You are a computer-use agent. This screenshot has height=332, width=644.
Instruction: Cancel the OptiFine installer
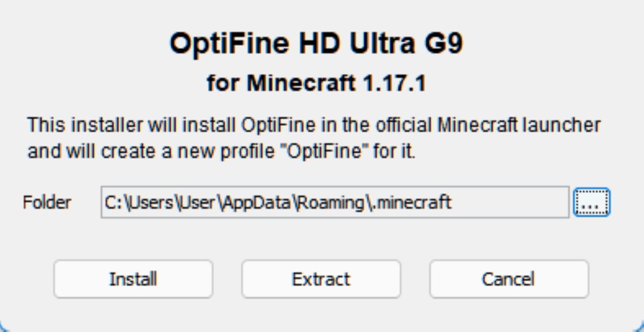(x=509, y=279)
